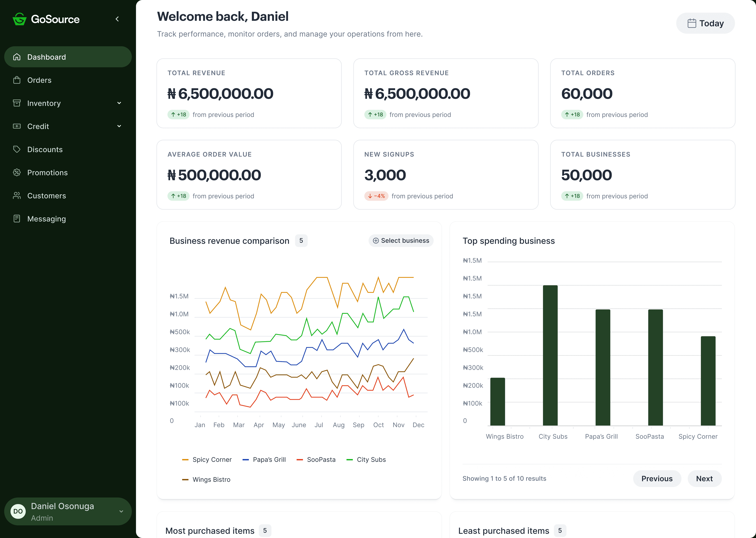Screen dimensions: 756x538
Task: Click the Spicy Corner bar in chart
Action: click(708, 381)
